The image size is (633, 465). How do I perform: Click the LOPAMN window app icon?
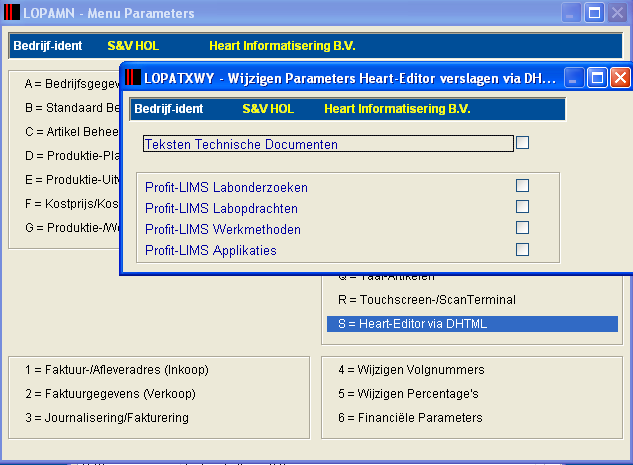[x=12, y=12]
